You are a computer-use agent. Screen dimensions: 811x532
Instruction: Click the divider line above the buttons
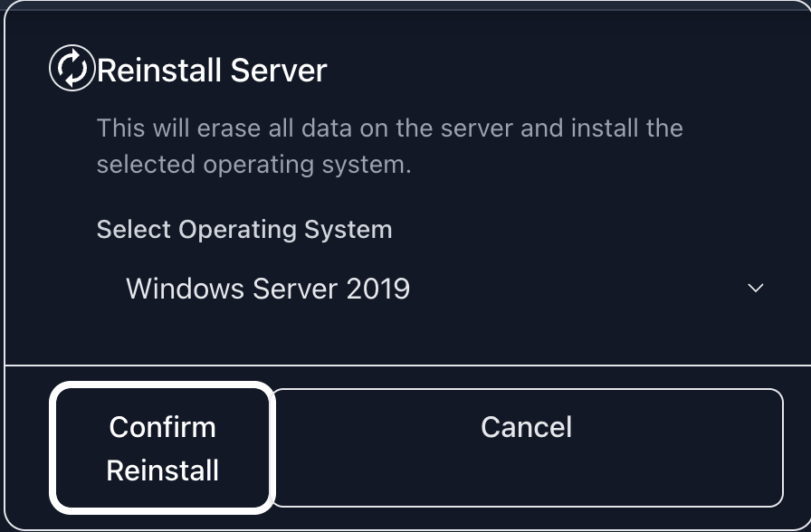coord(405,366)
